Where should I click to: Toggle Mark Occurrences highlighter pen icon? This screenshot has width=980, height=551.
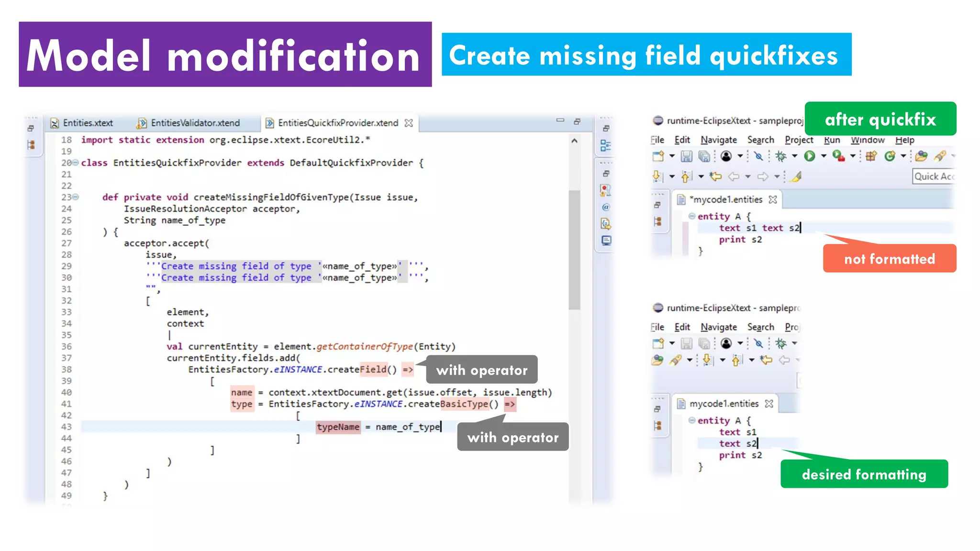(796, 176)
